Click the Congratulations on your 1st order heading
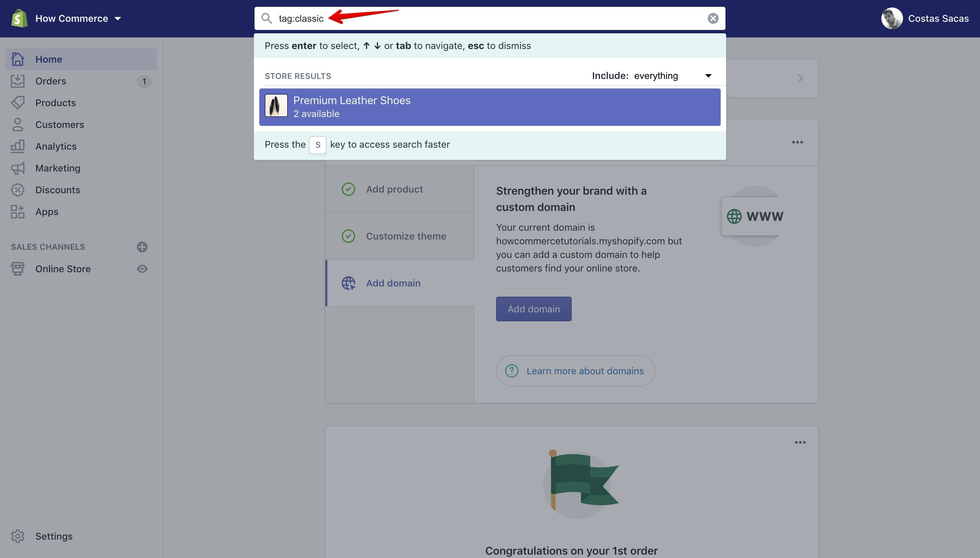980x558 pixels. click(x=571, y=551)
